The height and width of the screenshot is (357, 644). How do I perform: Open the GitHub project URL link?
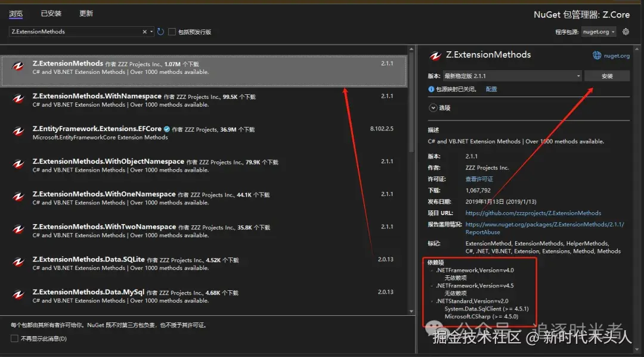[x=533, y=213]
